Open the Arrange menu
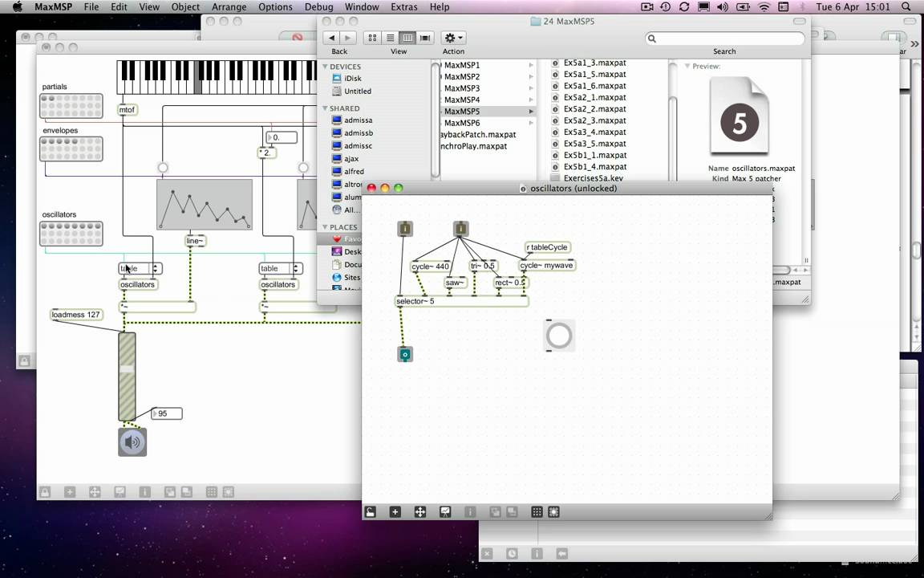 [229, 7]
